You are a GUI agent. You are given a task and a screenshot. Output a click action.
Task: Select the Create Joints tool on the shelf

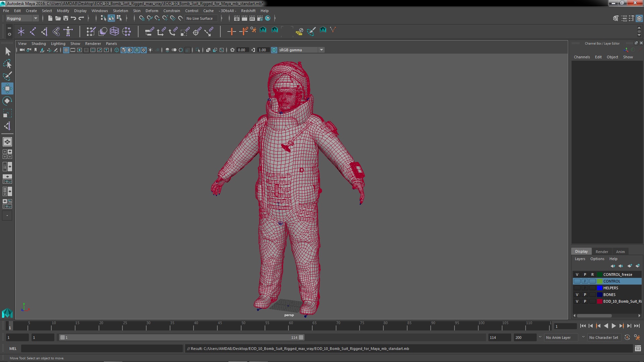pyautogui.click(x=33, y=32)
